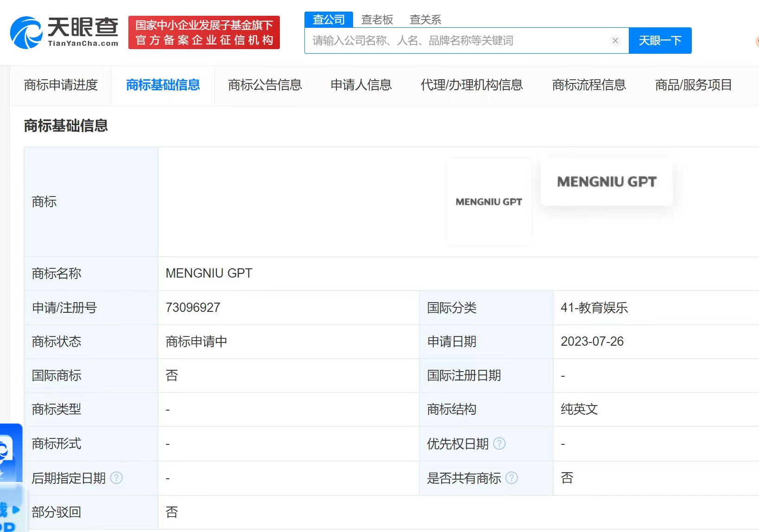Screen dimensions: 759x532
Task: Select the 查关系 search tab
Action: point(425,19)
